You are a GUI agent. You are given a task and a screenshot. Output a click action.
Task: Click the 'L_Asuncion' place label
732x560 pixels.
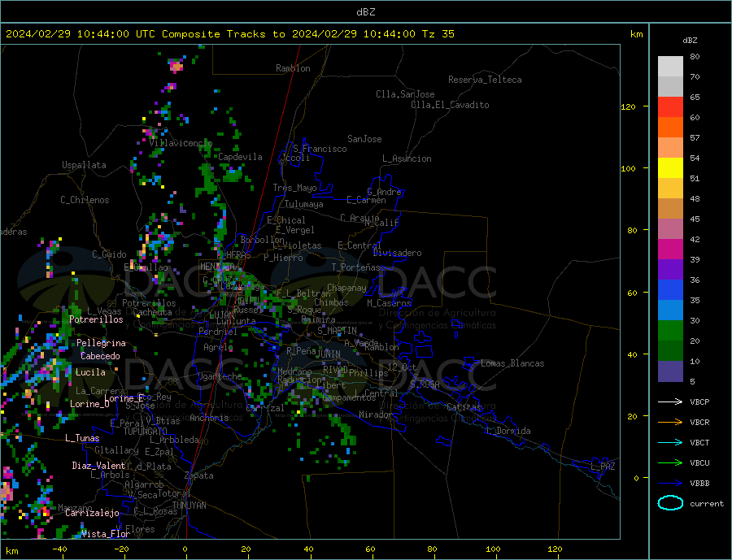tap(407, 158)
